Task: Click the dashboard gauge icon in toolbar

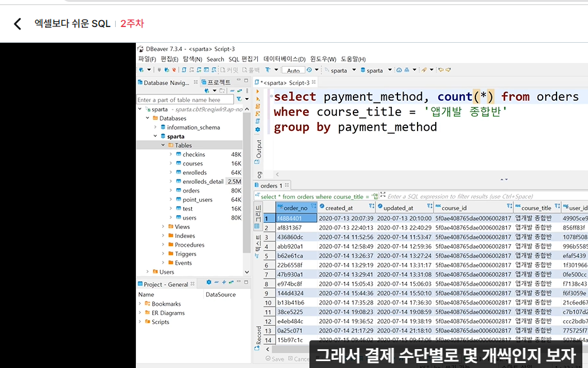Action: (399, 70)
